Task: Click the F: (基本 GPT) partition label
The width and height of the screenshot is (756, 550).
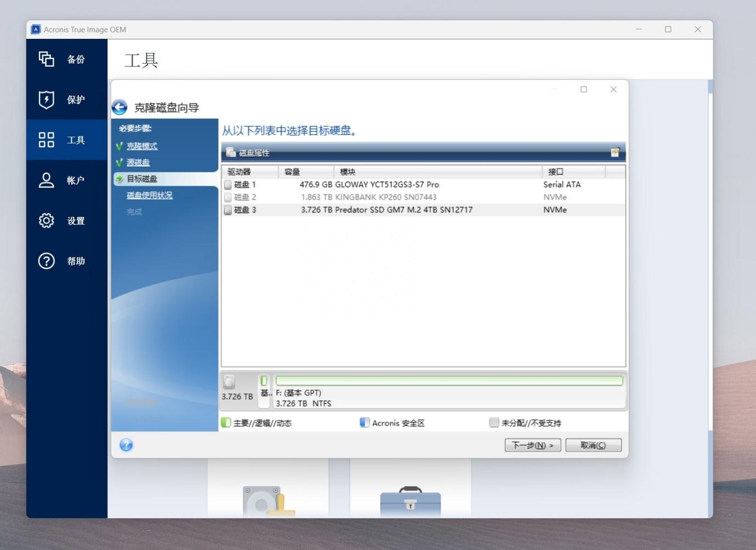Action: point(298,393)
